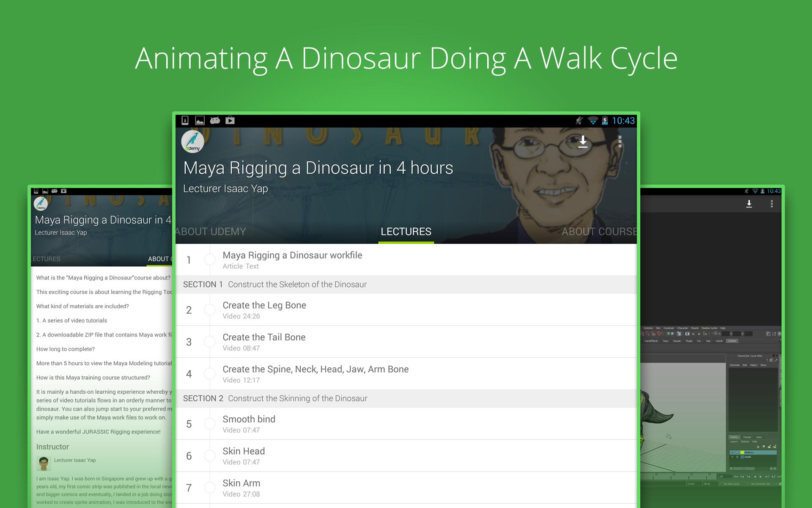The width and height of the screenshot is (812, 508).
Task: Tap Section 1 Construct the Skeleton header
Action: [275, 284]
